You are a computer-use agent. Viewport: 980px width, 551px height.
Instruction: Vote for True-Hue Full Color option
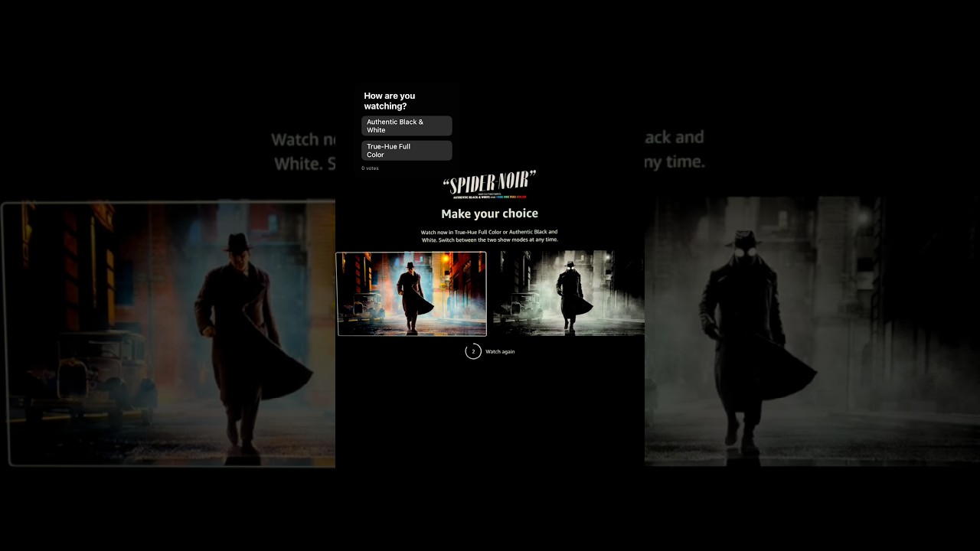coord(407,151)
